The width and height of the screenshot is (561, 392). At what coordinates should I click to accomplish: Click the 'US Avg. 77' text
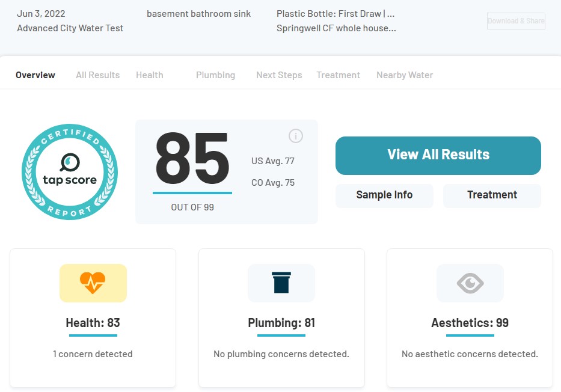coord(273,161)
